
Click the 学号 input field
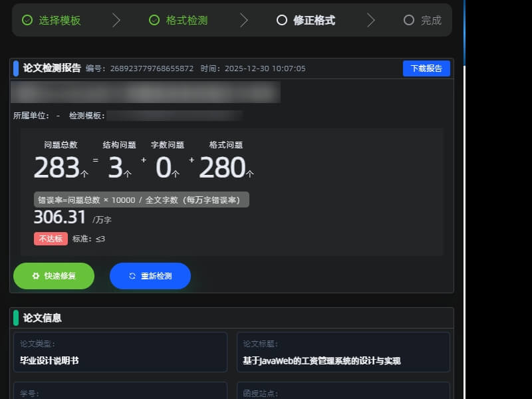120,392
